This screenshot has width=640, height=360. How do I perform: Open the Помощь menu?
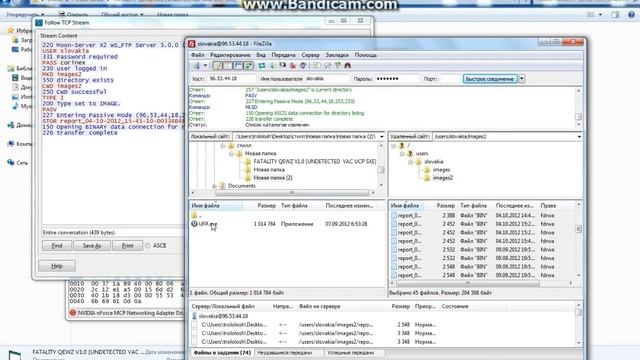[366, 55]
